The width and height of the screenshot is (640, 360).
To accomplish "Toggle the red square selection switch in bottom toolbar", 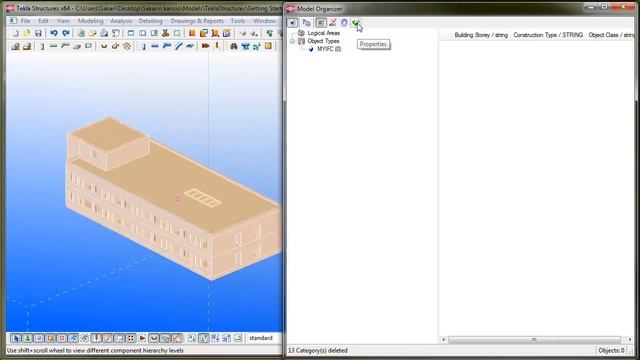I will tap(62, 338).
